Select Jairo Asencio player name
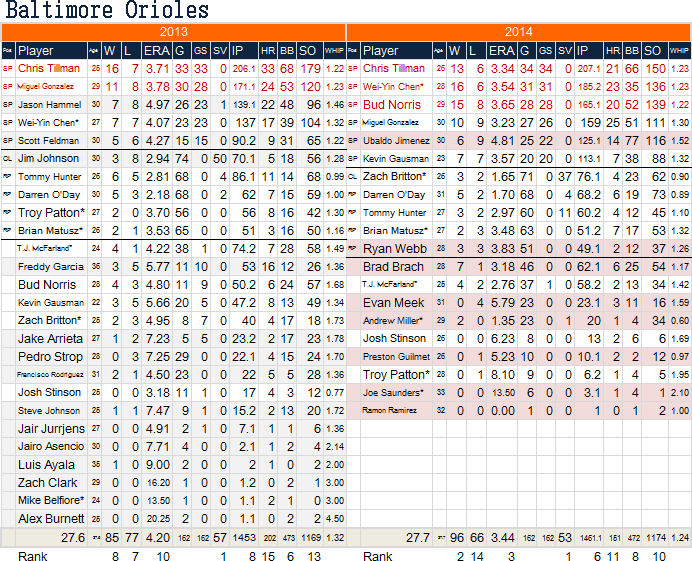 51,447
